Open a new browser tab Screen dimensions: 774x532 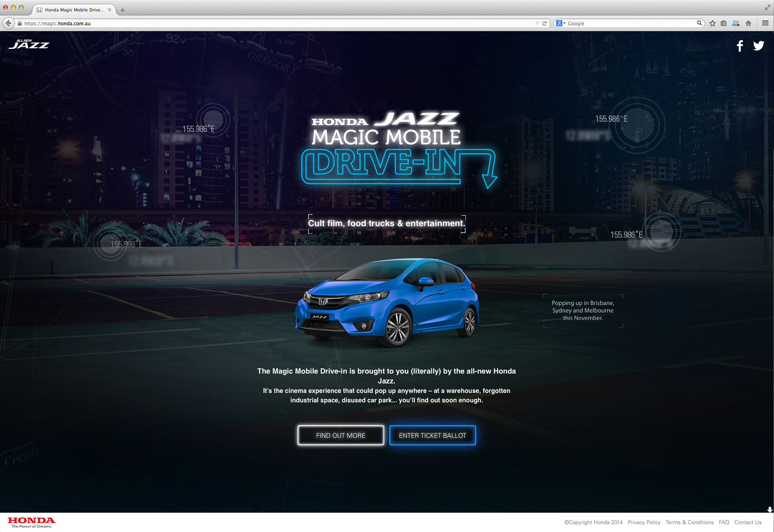(123, 10)
